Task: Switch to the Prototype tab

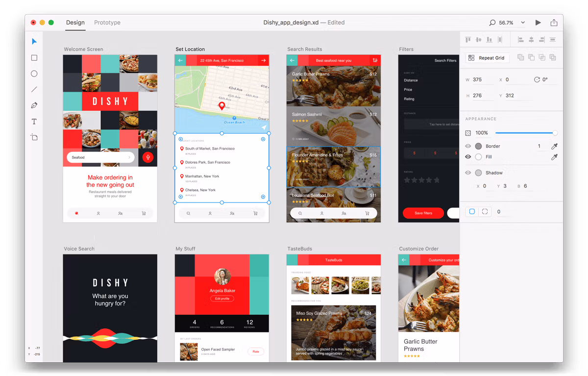Action: coord(107,23)
